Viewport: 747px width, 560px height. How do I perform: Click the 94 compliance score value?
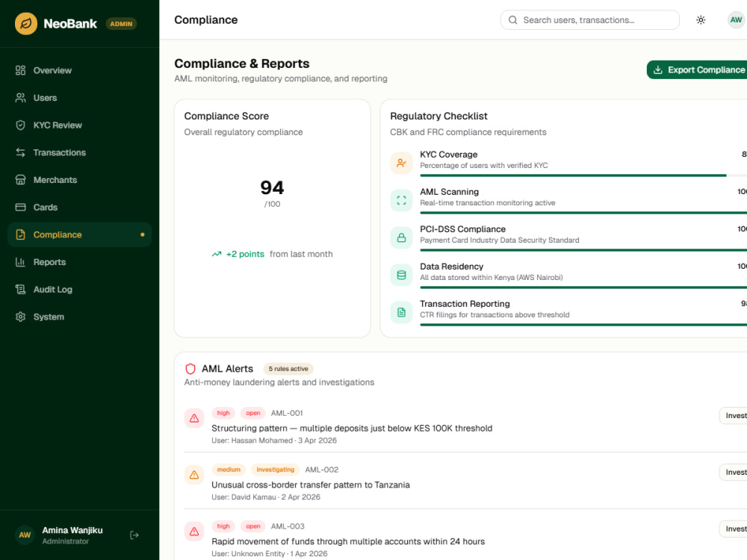pos(272,187)
